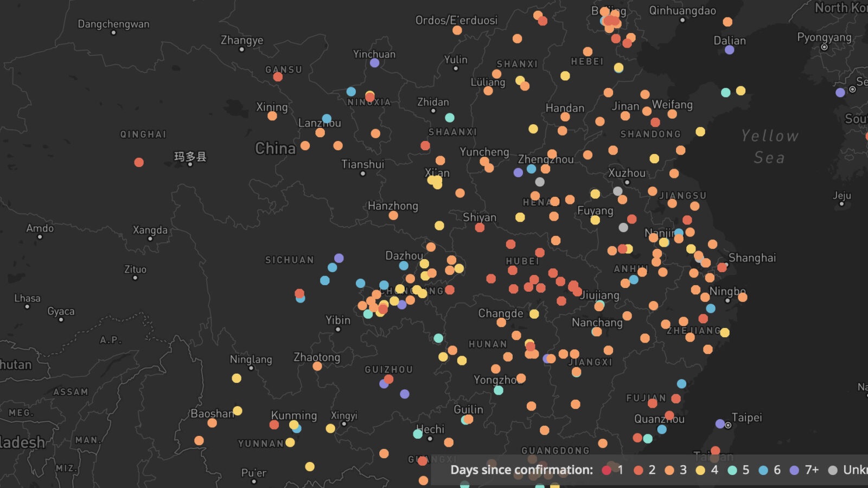Click the teal marker right of Zhidan
This screenshot has width=868, height=488.
click(450, 118)
